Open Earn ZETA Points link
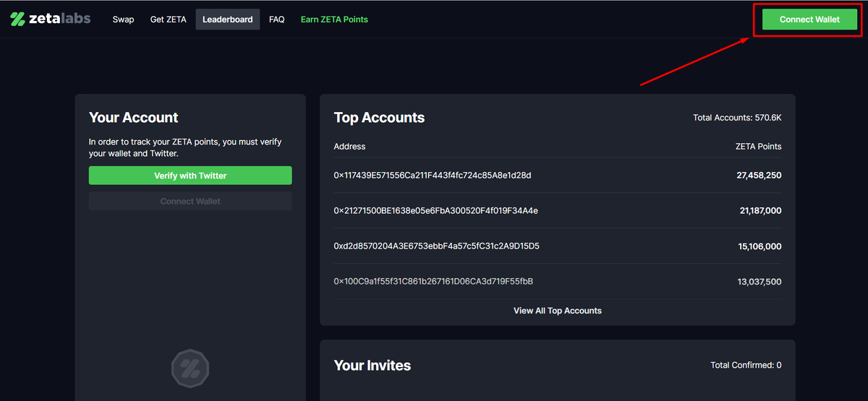The height and width of the screenshot is (401, 868). [x=334, y=20]
